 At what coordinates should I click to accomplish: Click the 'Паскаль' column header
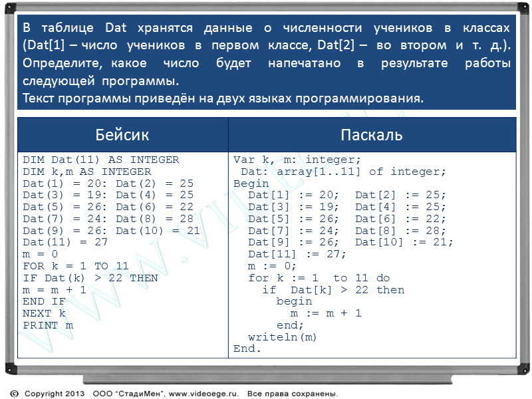coord(372,135)
